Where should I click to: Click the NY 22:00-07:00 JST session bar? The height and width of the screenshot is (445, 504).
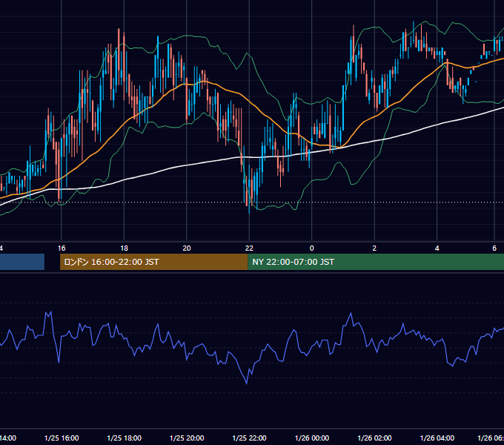coord(376,262)
